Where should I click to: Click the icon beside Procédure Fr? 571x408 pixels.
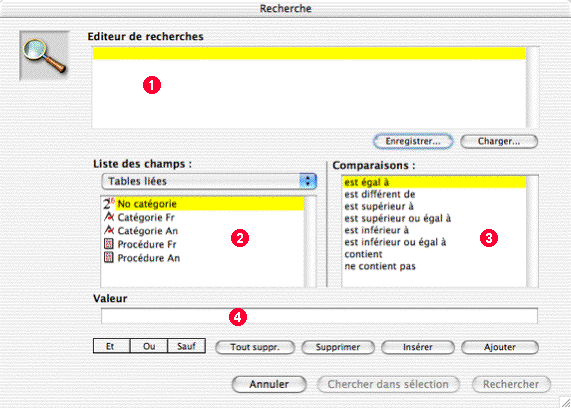109,244
